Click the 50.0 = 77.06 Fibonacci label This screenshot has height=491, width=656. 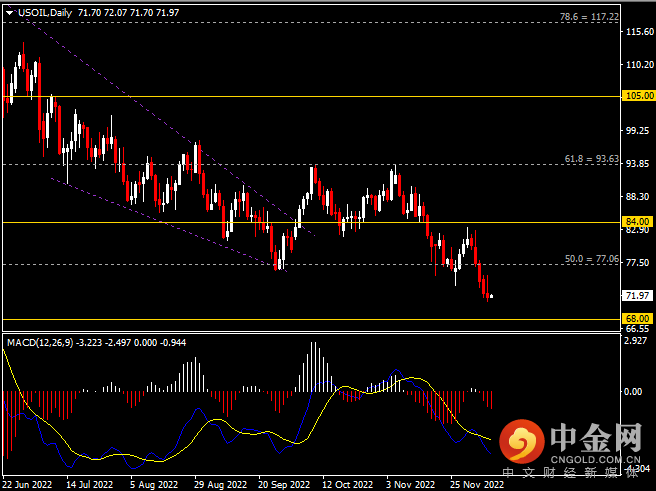[x=593, y=259]
